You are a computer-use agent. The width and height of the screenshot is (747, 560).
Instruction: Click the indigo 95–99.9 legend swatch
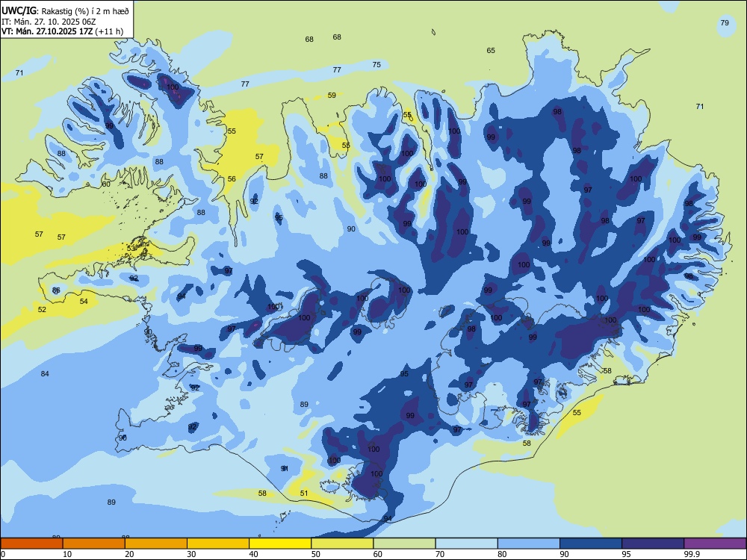(x=653, y=544)
